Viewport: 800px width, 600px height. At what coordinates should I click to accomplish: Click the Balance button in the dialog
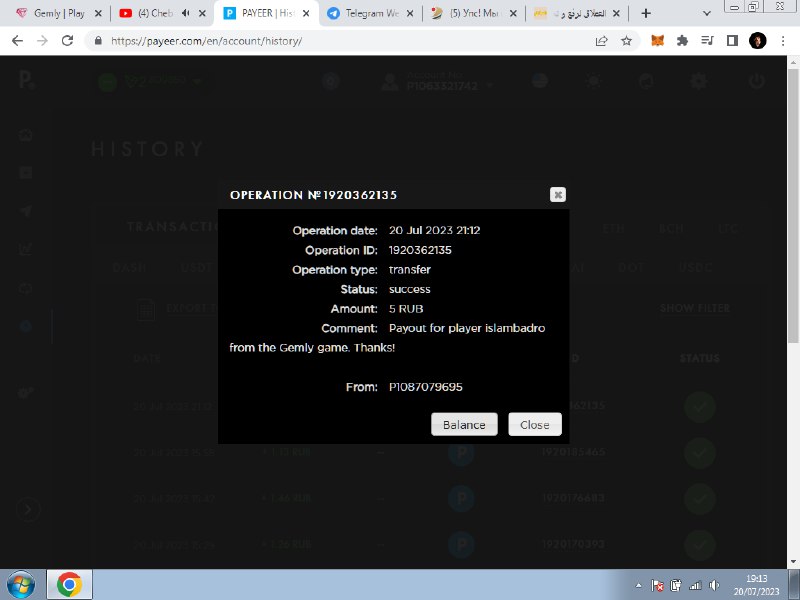pyautogui.click(x=464, y=424)
